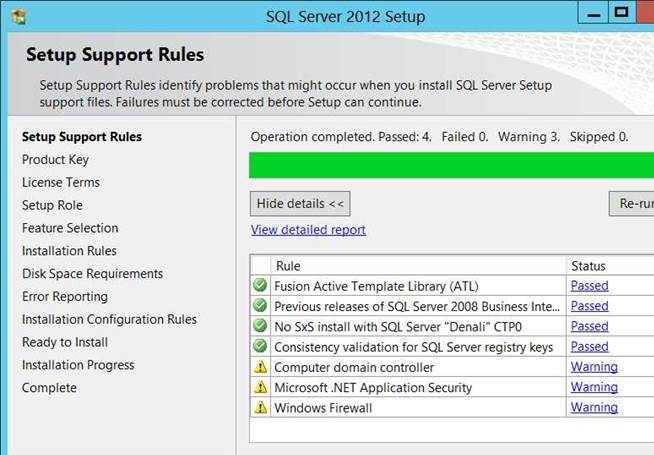Click green check icon for No SxS install rule
The image size is (654, 455).
(x=260, y=326)
